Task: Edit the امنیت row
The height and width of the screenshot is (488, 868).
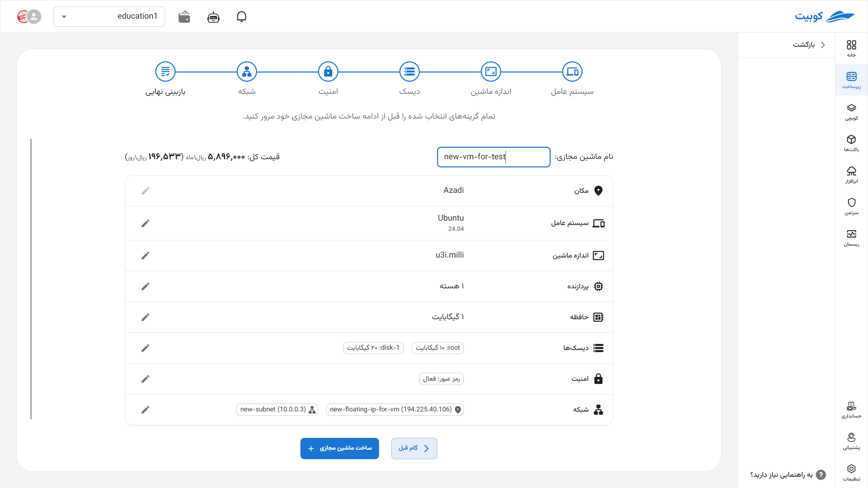Action: point(145,379)
